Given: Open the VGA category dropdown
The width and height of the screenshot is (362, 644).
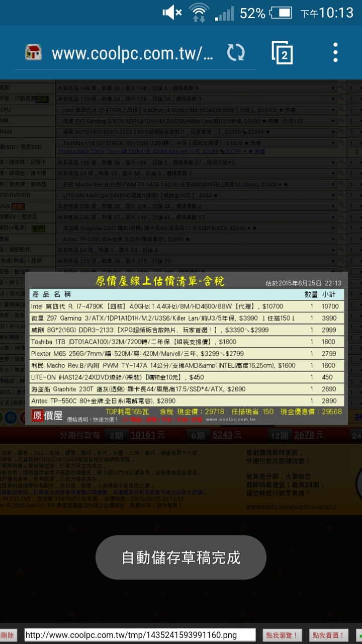Looking at the screenshot, I should click(x=197, y=206).
